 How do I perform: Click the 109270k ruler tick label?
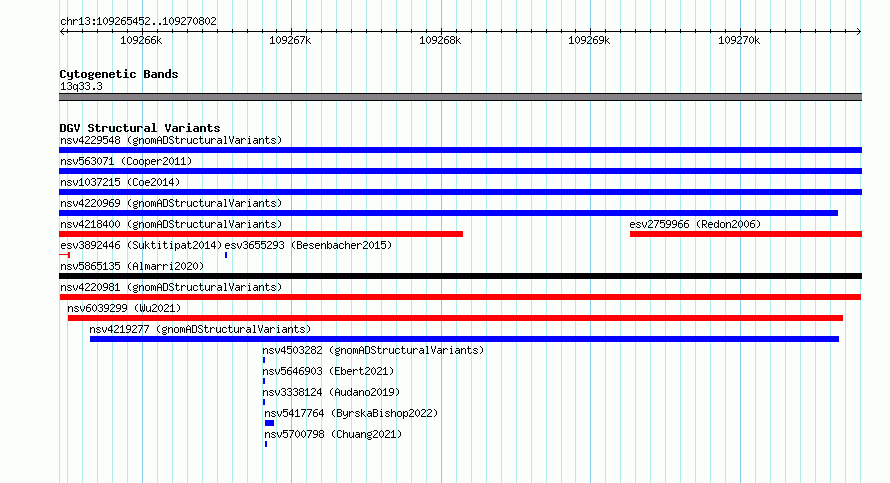pyautogui.click(x=739, y=40)
